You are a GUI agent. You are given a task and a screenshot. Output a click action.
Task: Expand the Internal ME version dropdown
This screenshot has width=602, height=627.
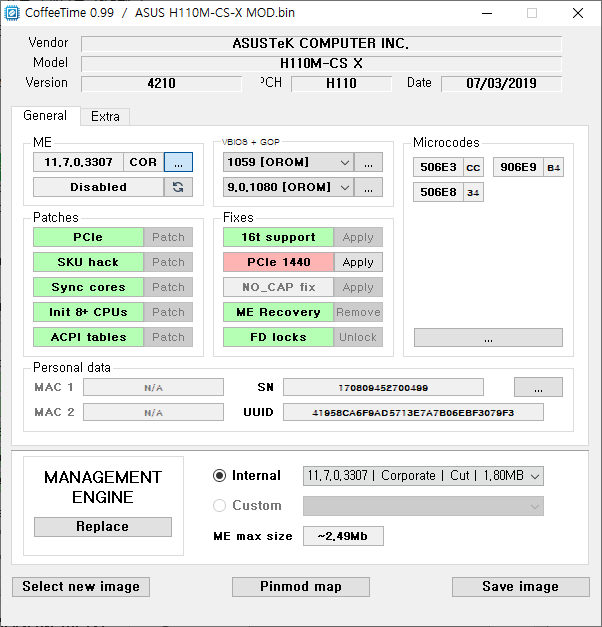pyautogui.click(x=423, y=476)
